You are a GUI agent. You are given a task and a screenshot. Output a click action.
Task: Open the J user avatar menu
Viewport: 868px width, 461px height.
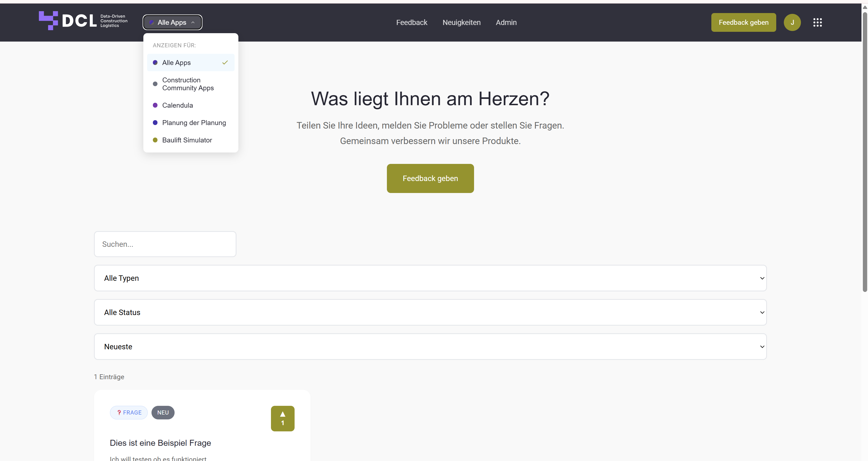[792, 23]
